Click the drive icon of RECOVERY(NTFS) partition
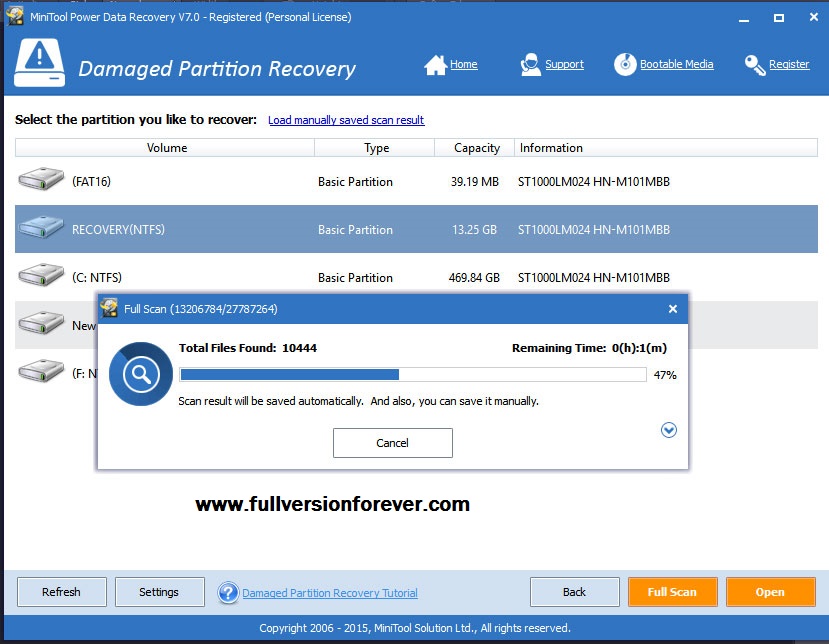 (x=41, y=227)
